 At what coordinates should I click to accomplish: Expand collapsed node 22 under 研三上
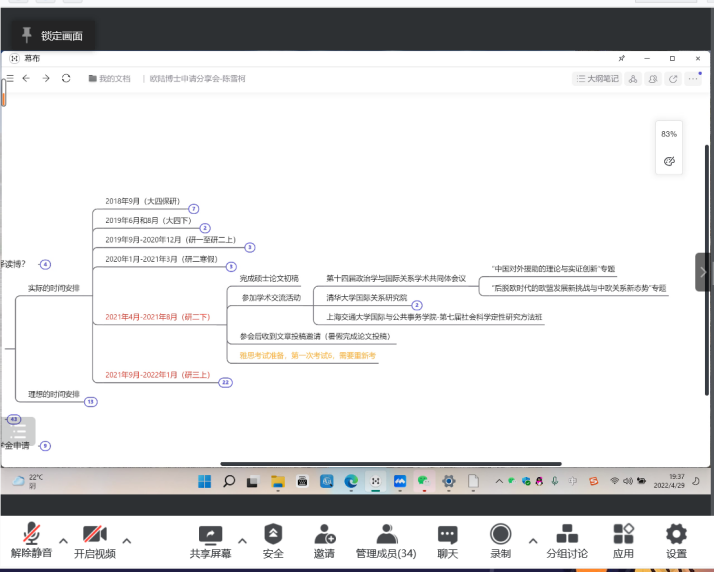(225, 382)
